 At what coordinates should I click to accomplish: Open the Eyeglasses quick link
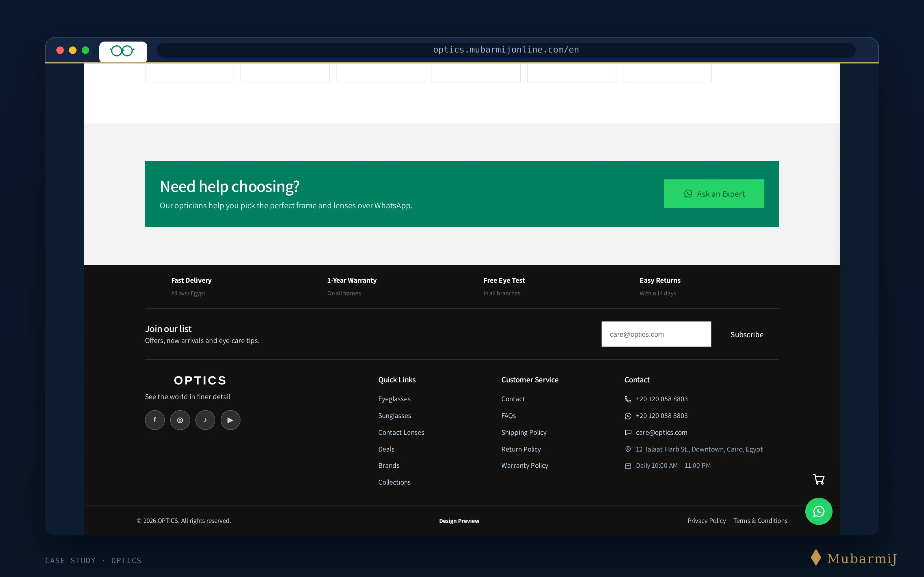coord(394,399)
